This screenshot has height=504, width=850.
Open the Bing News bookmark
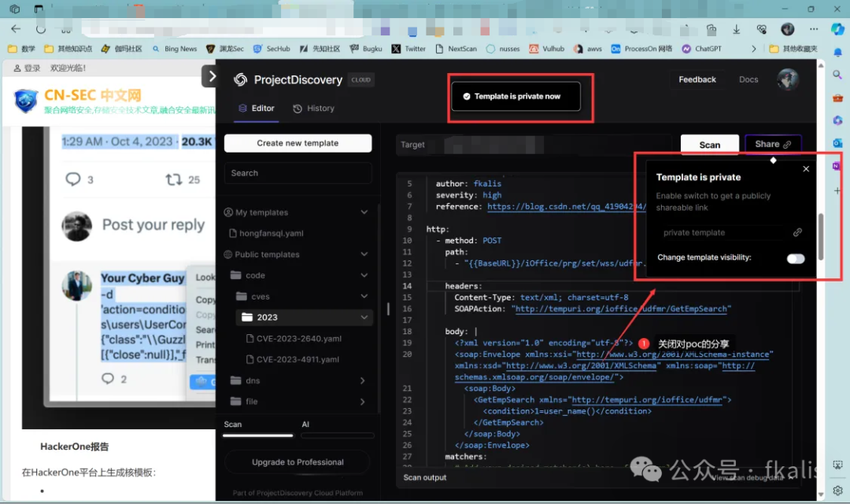coord(174,49)
